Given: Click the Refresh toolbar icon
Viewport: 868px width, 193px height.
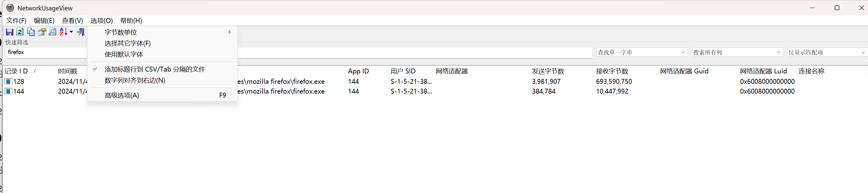Looking at the screenshot, I should [20, 32].
